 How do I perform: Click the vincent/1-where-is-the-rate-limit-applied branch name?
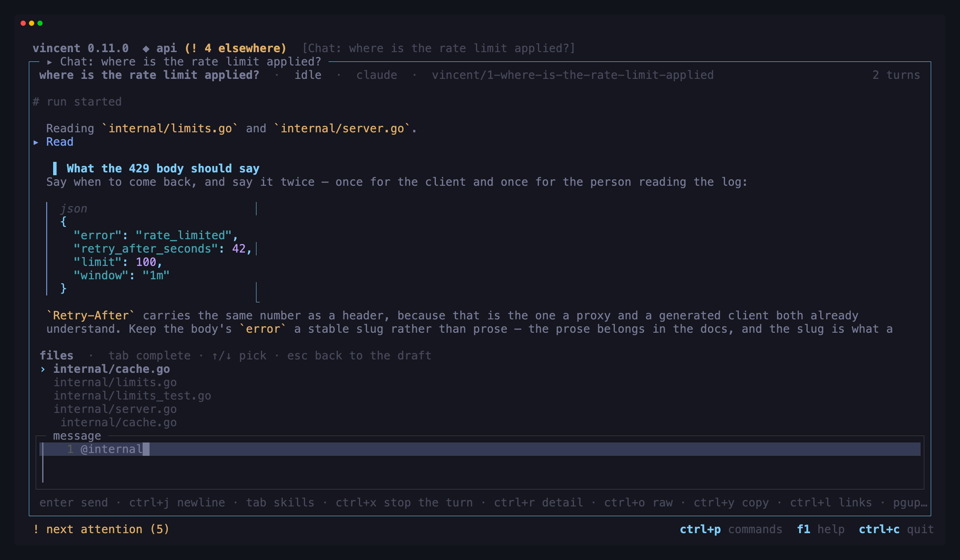point(573,75)
